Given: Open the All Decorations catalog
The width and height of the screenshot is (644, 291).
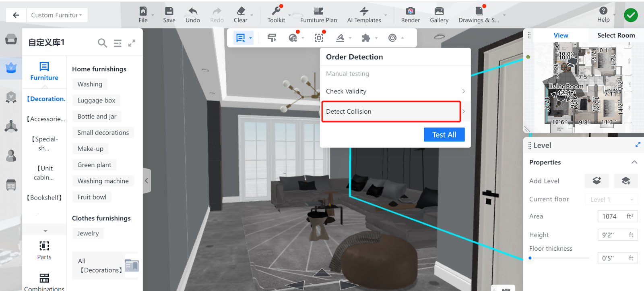Looking at the screenshot, I should pos(105,266).
